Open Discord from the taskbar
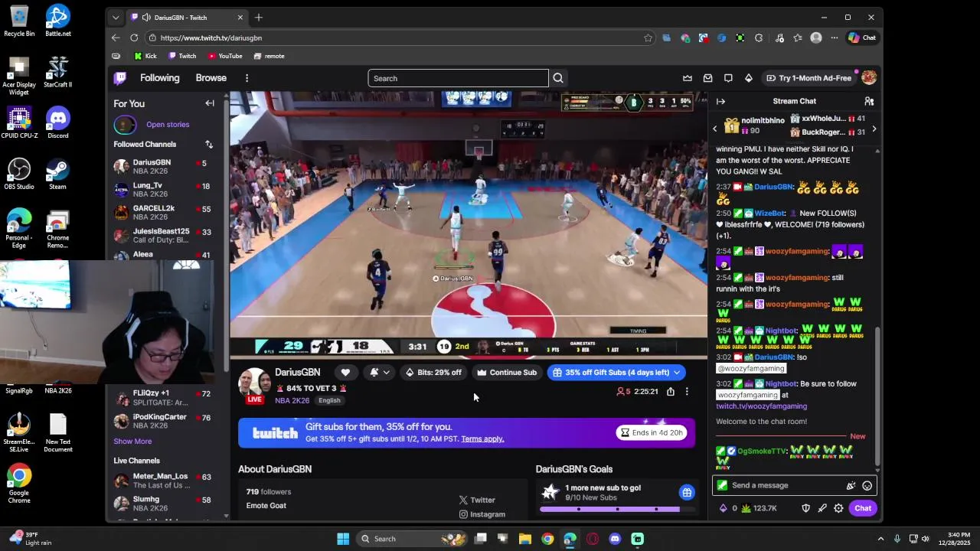The width and height of the screenshot is (980, 551). 615,539
